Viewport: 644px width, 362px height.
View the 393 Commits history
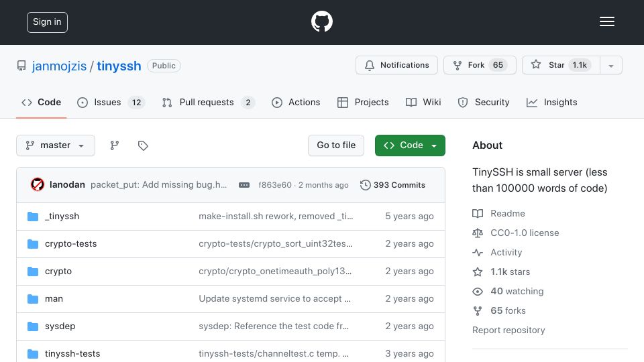[392, 185]
